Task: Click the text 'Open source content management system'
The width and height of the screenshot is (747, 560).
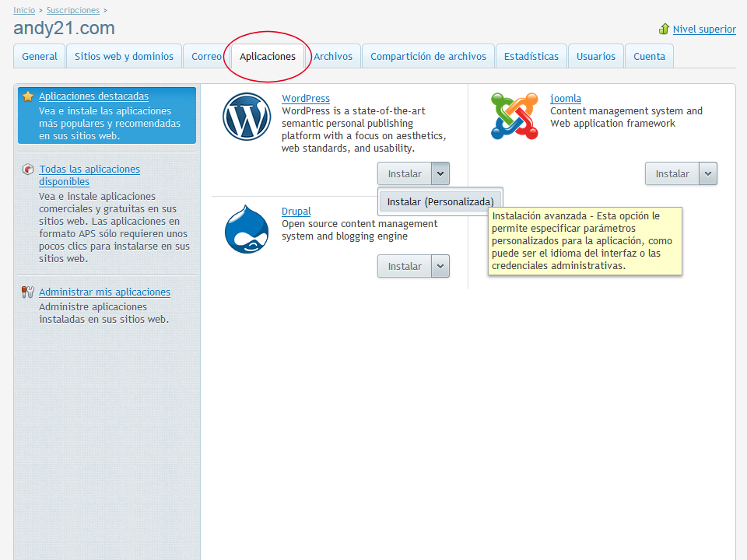Action: click(x=359, y=230)
